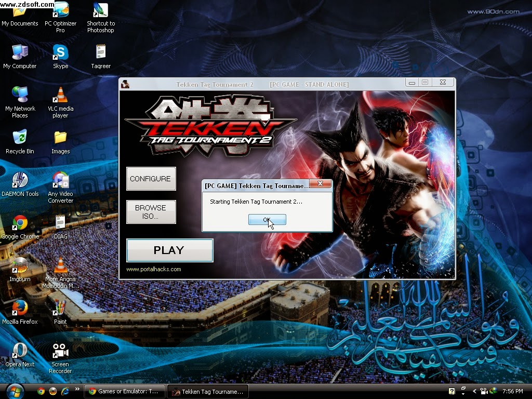Image resolution: width=532 pixels, height=399 pixels.
Task: Launch Chrome from the quick launch bar
Action: (x=41, y=391)
